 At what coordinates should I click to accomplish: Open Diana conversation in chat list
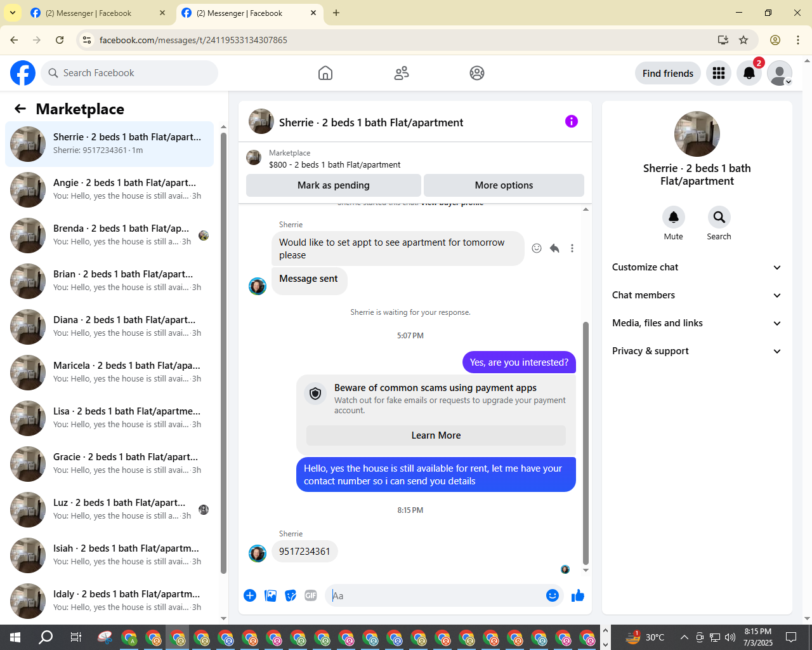tap(109, 327)
